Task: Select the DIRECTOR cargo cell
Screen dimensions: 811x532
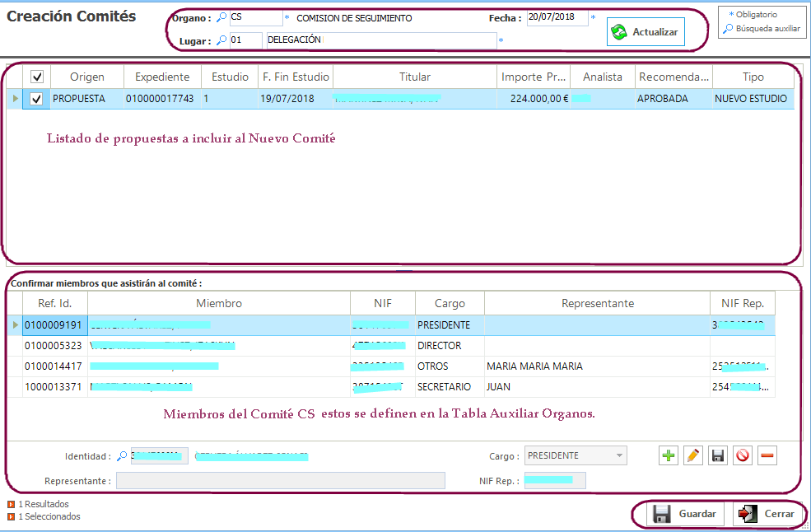Action: tap(450, 346)
